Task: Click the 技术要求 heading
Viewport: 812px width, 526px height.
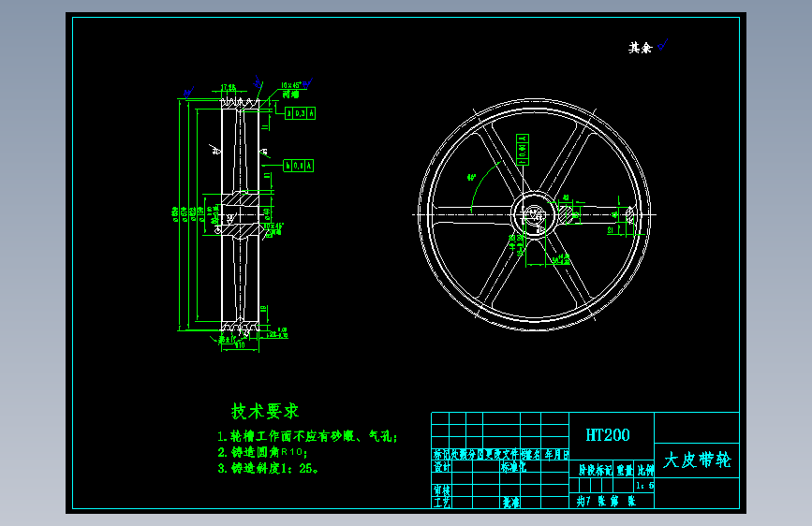Action: pos(265,412)
